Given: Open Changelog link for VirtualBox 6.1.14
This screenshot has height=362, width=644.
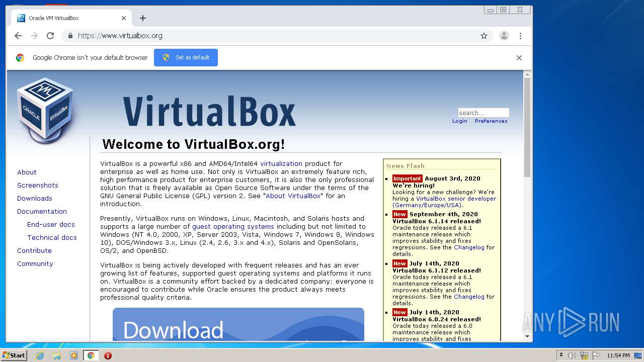Looking at the screenshot, I should click(x=469, y=247).
